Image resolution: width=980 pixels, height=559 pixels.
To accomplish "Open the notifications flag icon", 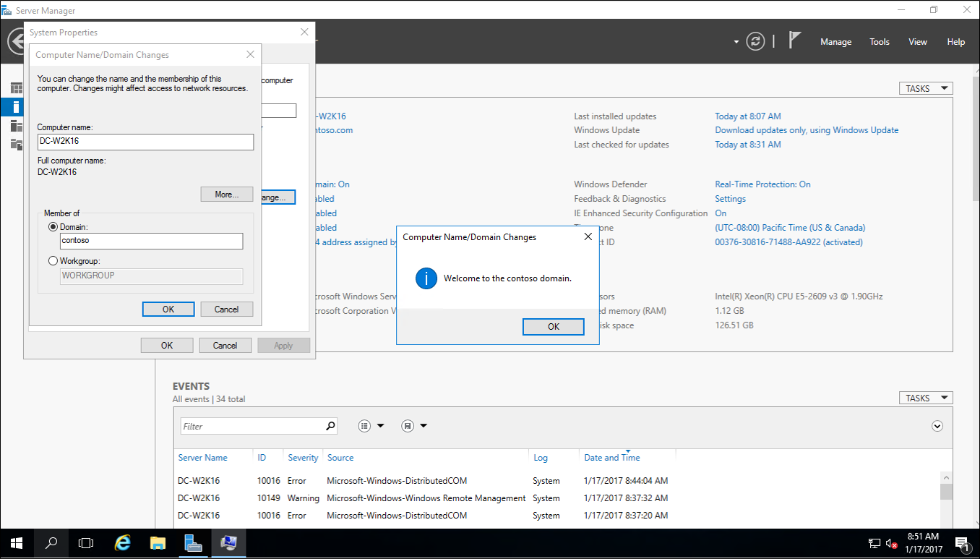I will tap(795, 40).
